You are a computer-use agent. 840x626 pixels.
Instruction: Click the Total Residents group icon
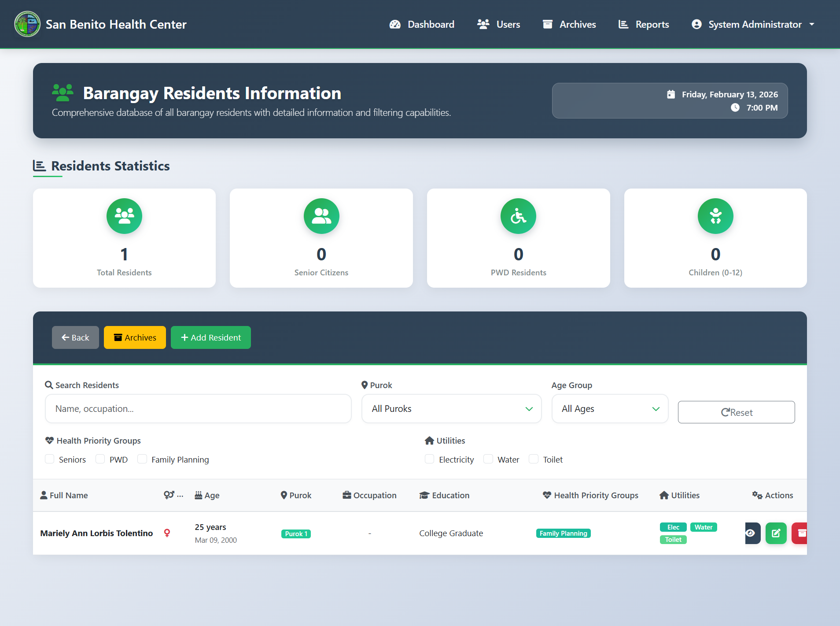tap(124, 216)
